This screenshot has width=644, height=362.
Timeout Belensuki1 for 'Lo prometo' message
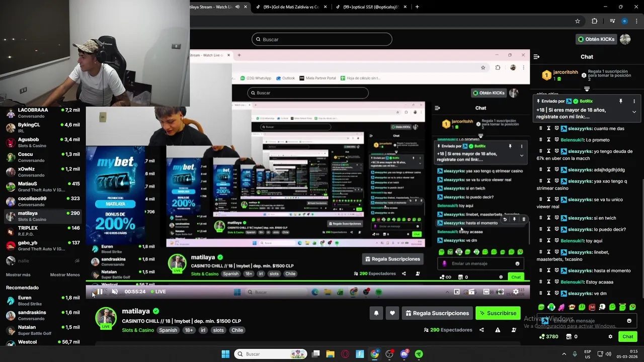pos(549,140)
